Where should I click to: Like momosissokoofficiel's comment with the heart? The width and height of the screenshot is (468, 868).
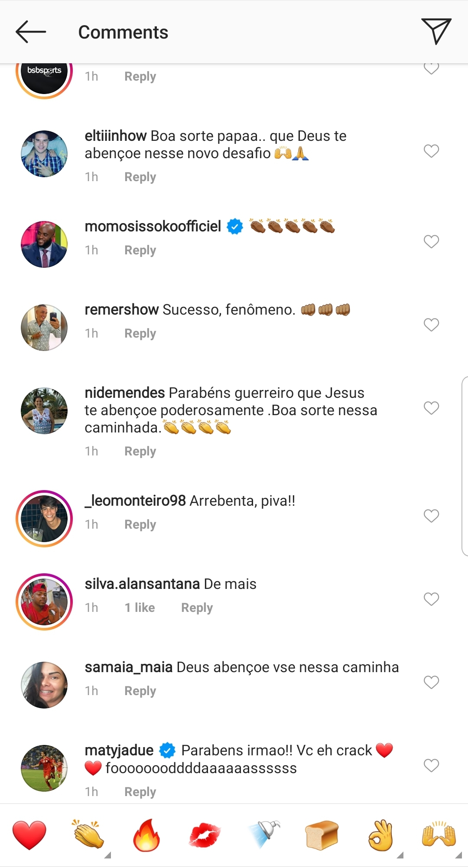[x=431, y=241]
